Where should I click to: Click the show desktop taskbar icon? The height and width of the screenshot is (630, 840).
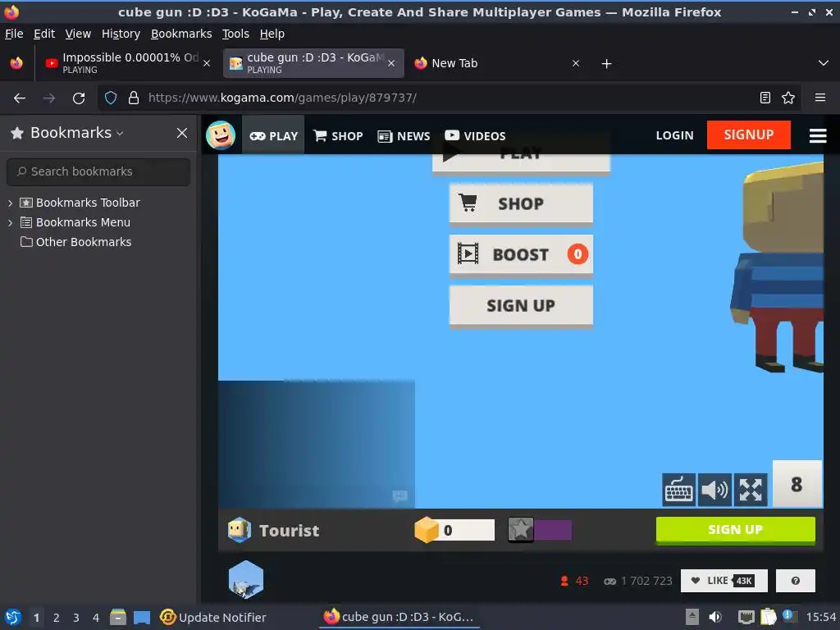click(x=141, y=618)
